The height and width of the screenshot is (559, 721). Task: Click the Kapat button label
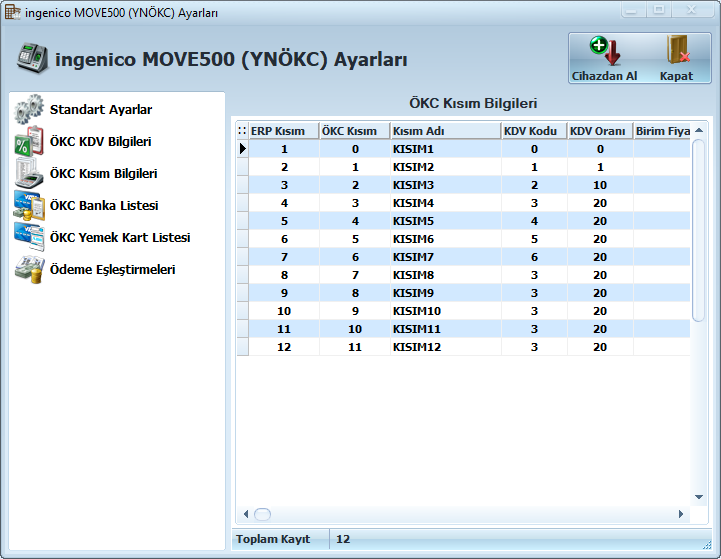676,76
